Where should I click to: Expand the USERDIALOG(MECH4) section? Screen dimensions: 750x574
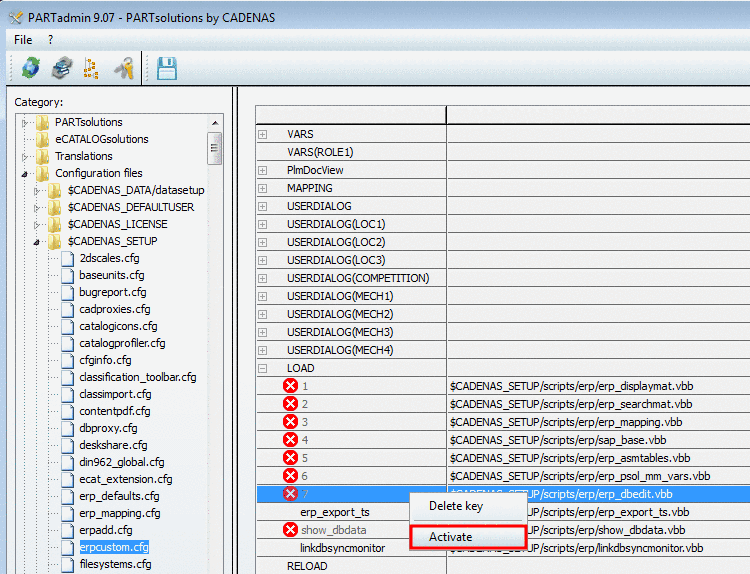coord(263,351)
